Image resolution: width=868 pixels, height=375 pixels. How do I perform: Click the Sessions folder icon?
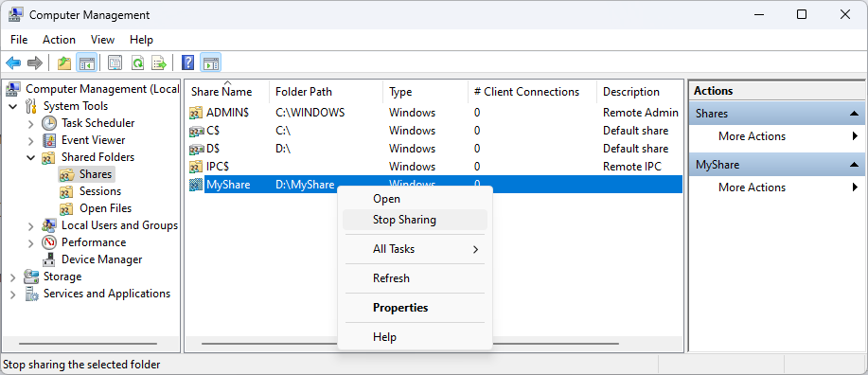coord(66,191)
